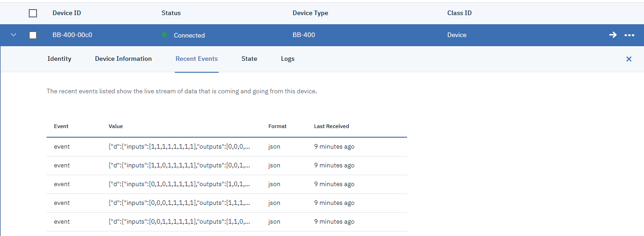Open event with inputs [1,1,1,1,1,1,1,1]
This screenshot has height=236, width=644.
tap(227, 147)
